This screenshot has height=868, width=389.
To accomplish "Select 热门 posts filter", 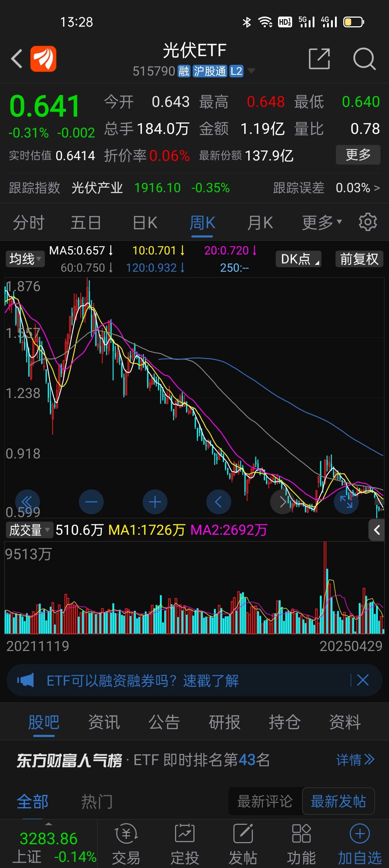I will tap(97, 801).
